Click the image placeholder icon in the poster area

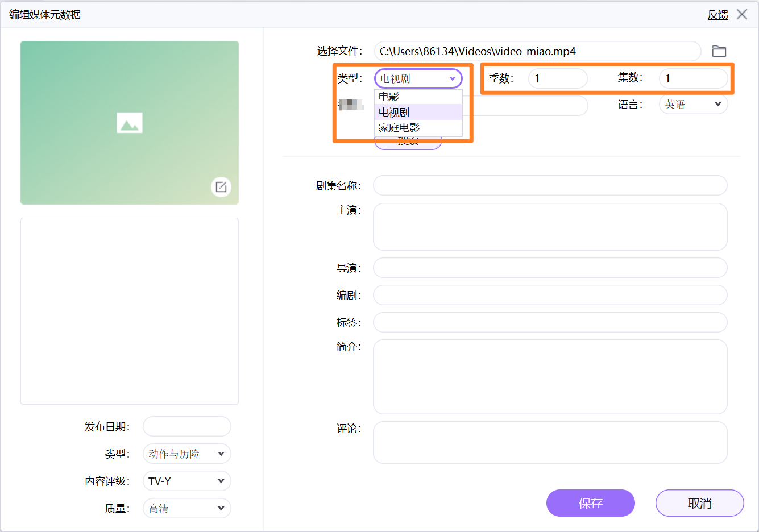click(x=129, y=122)
